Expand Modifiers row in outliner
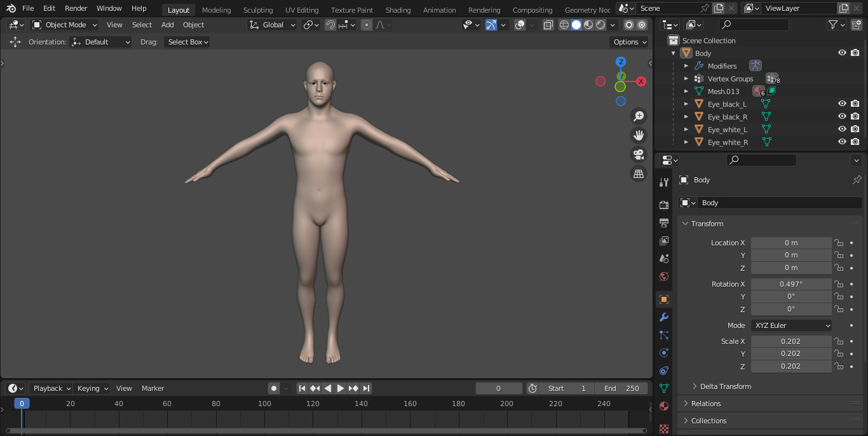This screenshot has height=436, width=868. [686, 65]
